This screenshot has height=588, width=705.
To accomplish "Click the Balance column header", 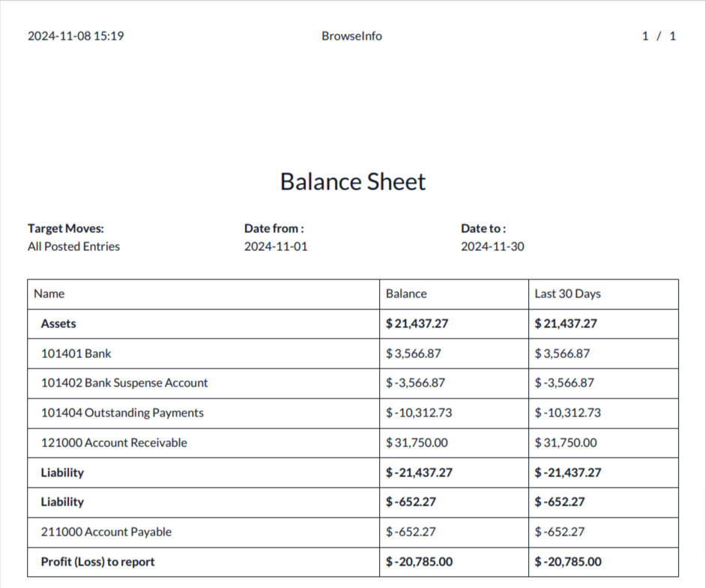I will point(406,294).
